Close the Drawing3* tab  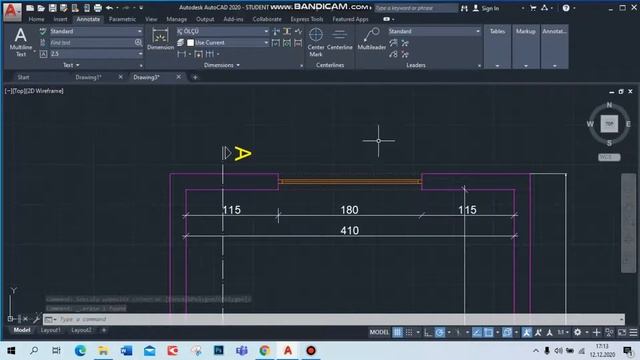click(178, 77)
